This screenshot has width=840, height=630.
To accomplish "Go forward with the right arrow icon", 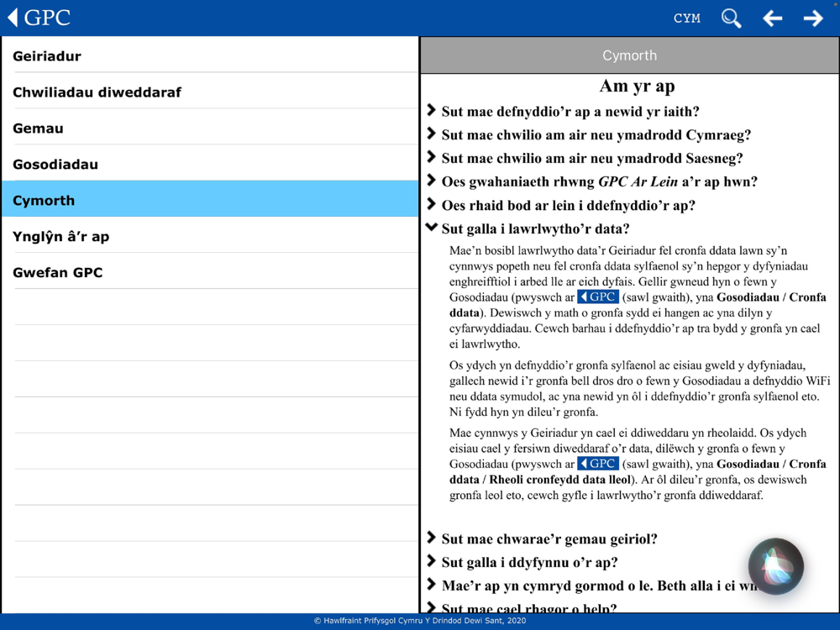I will click(x=813, y=18).
